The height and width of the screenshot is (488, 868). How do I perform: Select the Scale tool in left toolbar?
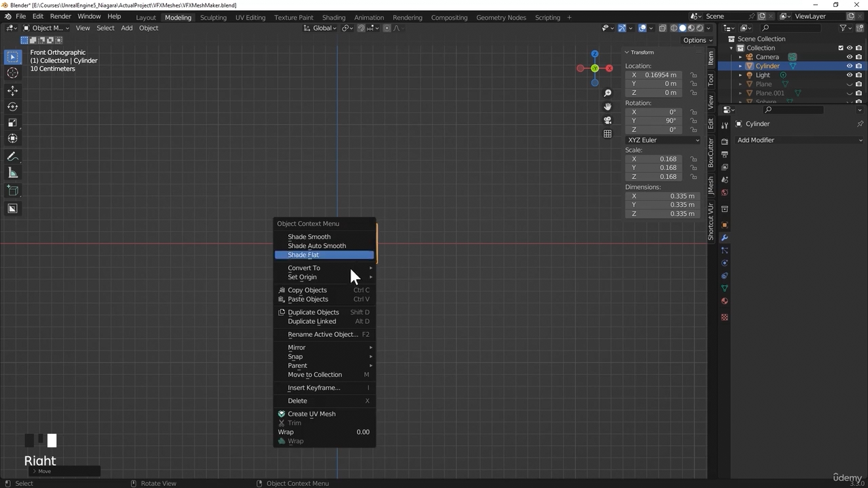[12, 123]
